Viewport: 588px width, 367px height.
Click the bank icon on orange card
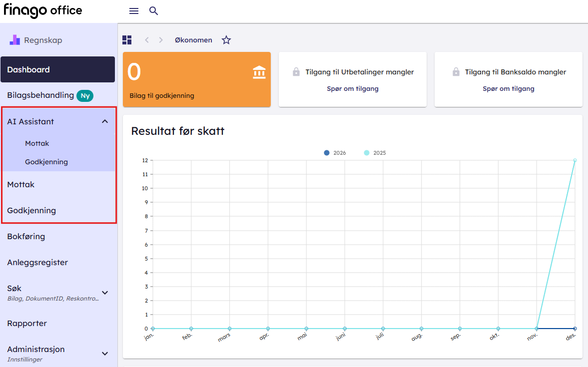point(259,72)
